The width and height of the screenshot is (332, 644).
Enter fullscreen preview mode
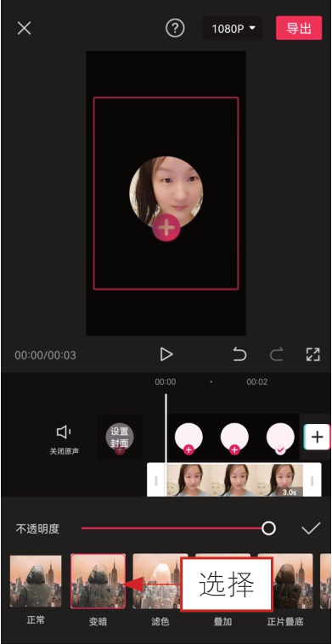click(x=312, y=354)
